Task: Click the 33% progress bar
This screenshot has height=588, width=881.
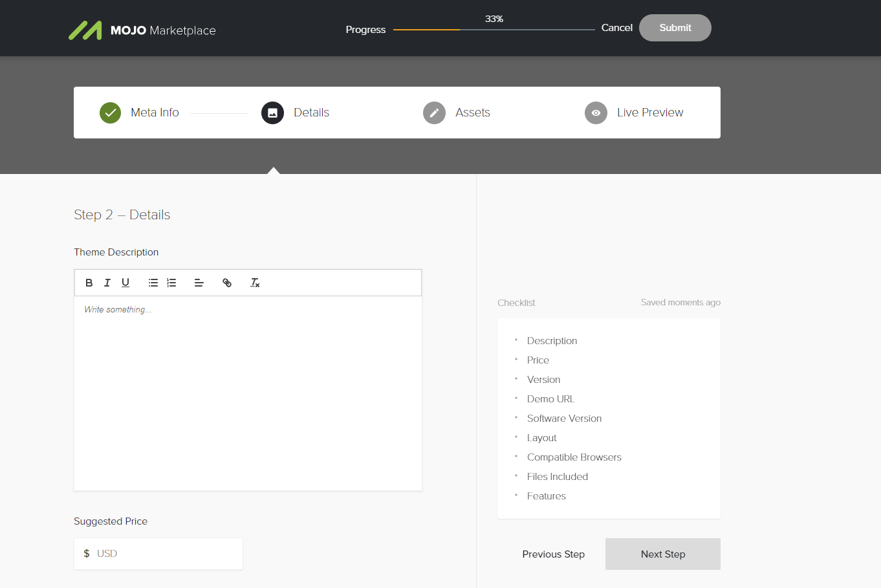Action: 494,28
